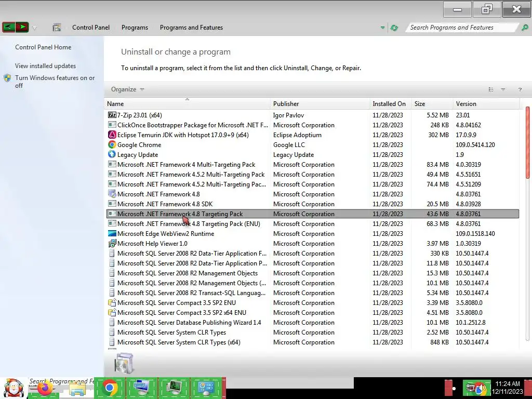
Task: Click Microsoft Help Viewer 1.0 icon
Action: (x=112, y=243)
